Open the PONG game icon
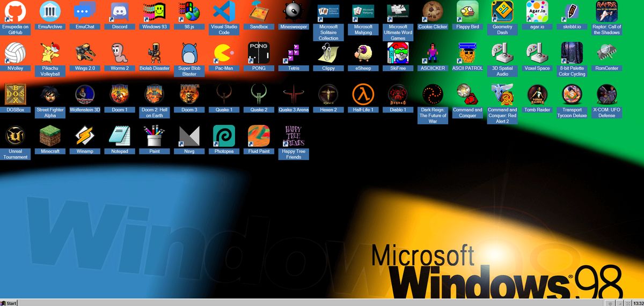This screenshot has width=644, height=306. [x=259, y=53]
